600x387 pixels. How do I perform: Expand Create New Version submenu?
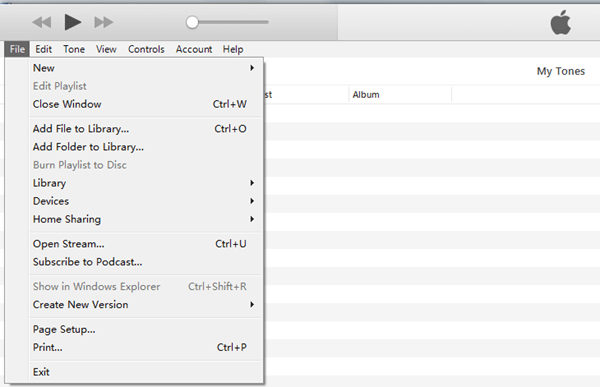tap(146, 305)
